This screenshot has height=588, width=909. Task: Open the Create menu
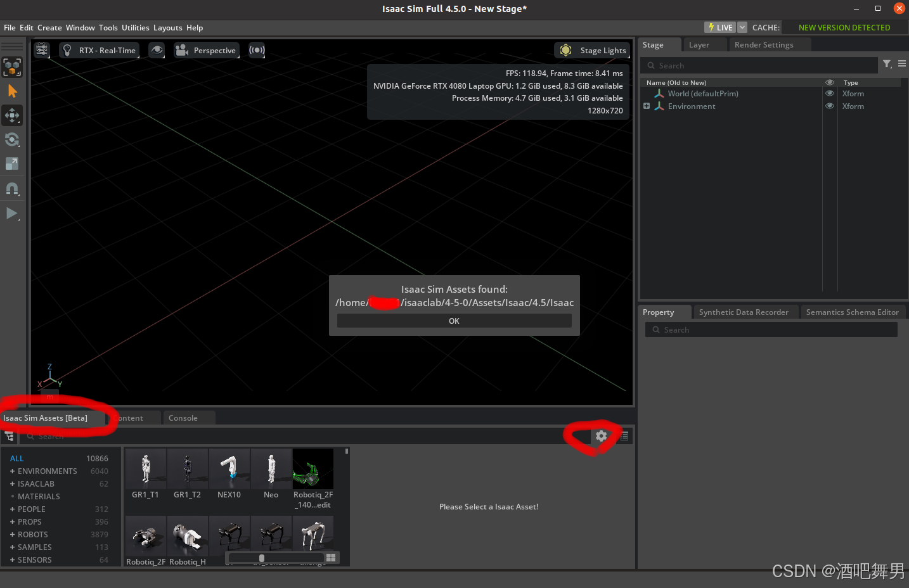tap(49, 28)
